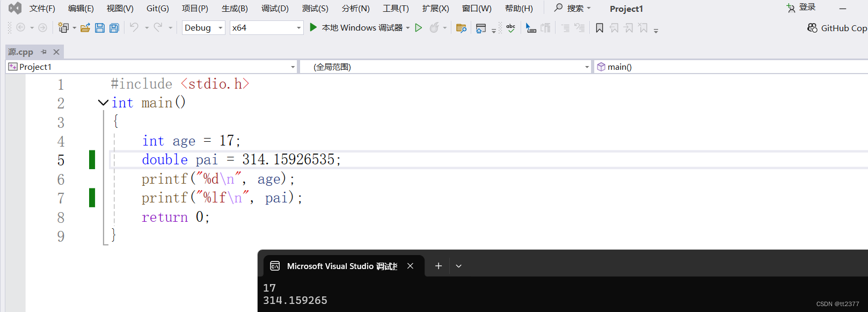Click the Undo icon
This screenshot has width=868, height=312.
tap(134, 27)
